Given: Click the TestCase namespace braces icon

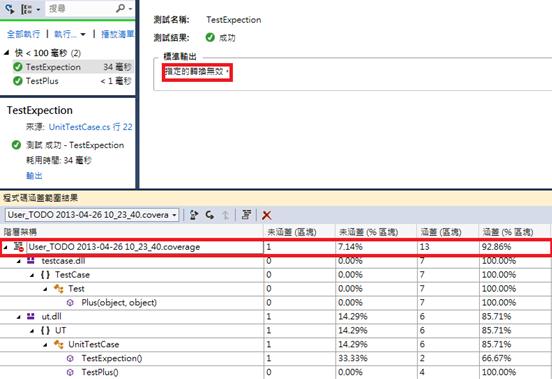Looking at the screenshot, I should pos(45,275).
